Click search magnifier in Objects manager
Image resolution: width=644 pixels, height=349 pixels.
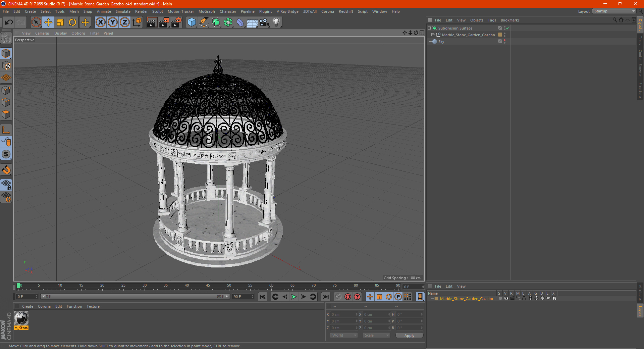click(614, 20)
